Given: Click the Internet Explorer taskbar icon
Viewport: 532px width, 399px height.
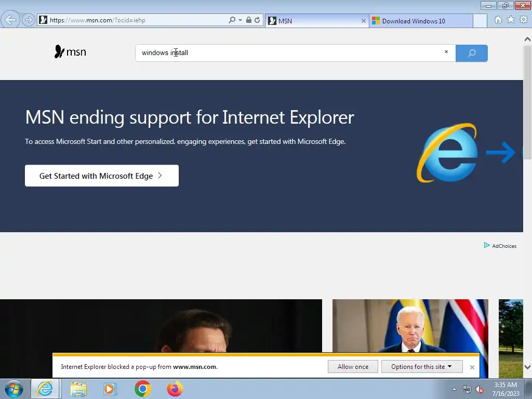Looking at the screenshot, I should coord(45,389).
